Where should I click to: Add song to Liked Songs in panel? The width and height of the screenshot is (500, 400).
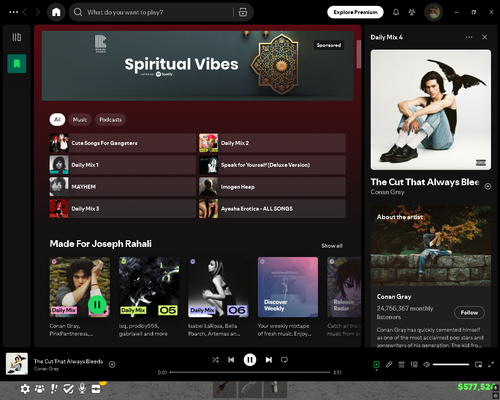[487, 186]
